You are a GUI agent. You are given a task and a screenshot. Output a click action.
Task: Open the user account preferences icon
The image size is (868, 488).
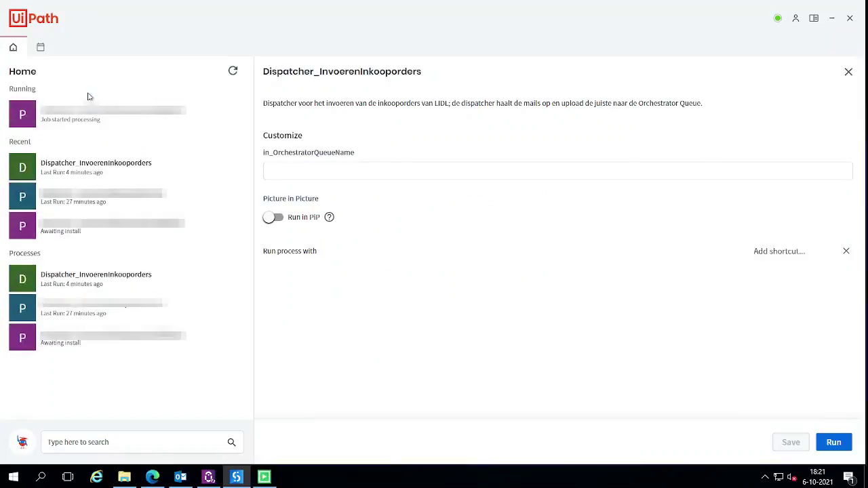795,18
